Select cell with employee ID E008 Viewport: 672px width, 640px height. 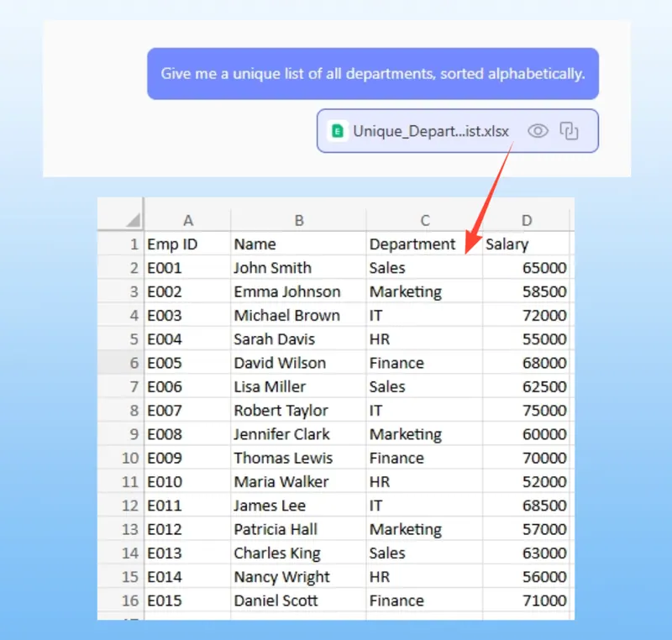[x=165, y=434]
